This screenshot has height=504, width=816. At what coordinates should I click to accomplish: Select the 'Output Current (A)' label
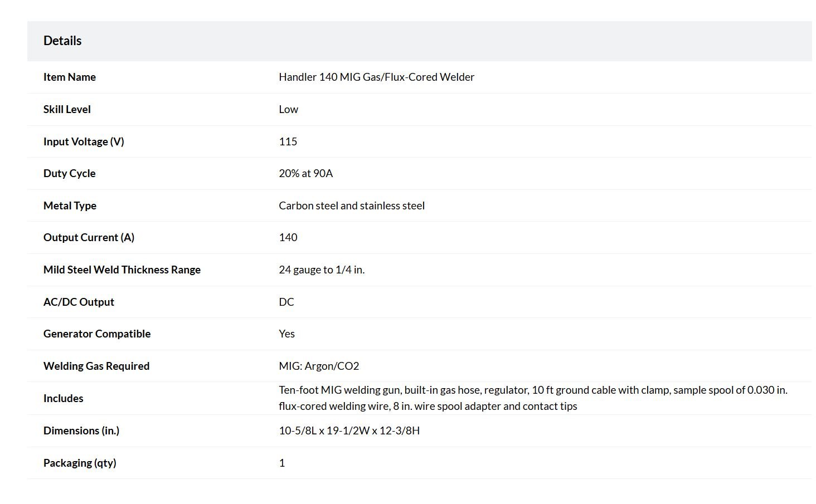pos(89,237)
